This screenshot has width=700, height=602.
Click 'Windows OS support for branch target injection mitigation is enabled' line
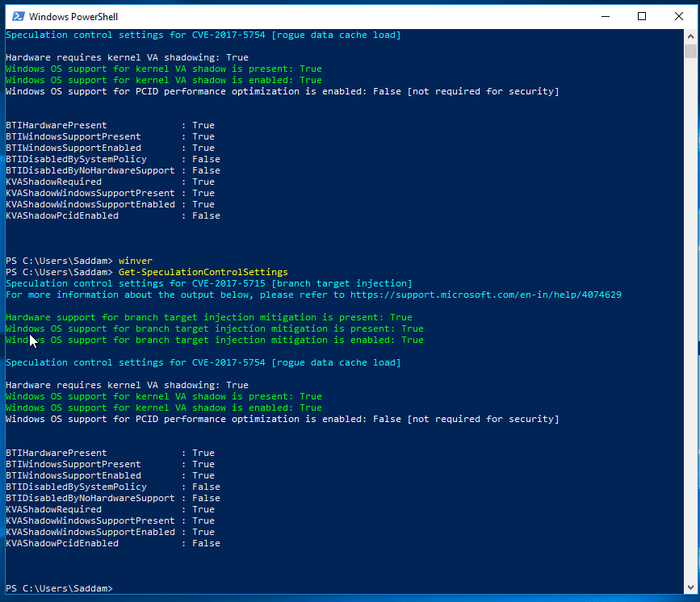coord(215,340)
